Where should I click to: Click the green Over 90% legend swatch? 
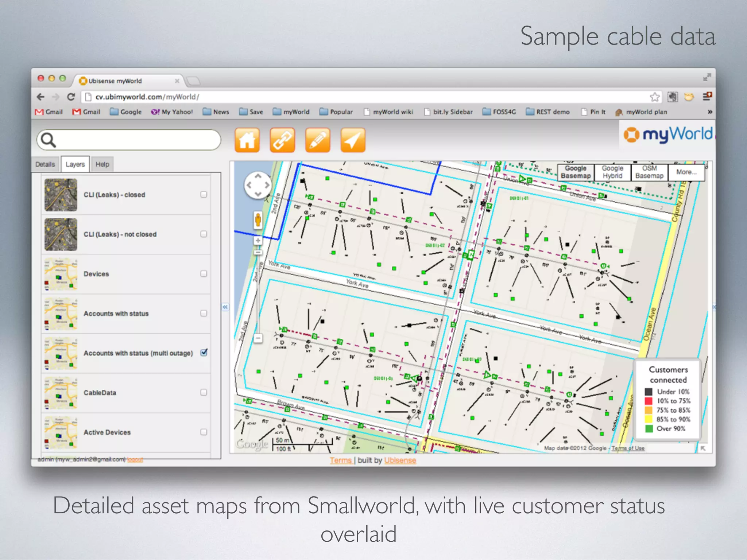pyautogui.click(x=649, y=429)
